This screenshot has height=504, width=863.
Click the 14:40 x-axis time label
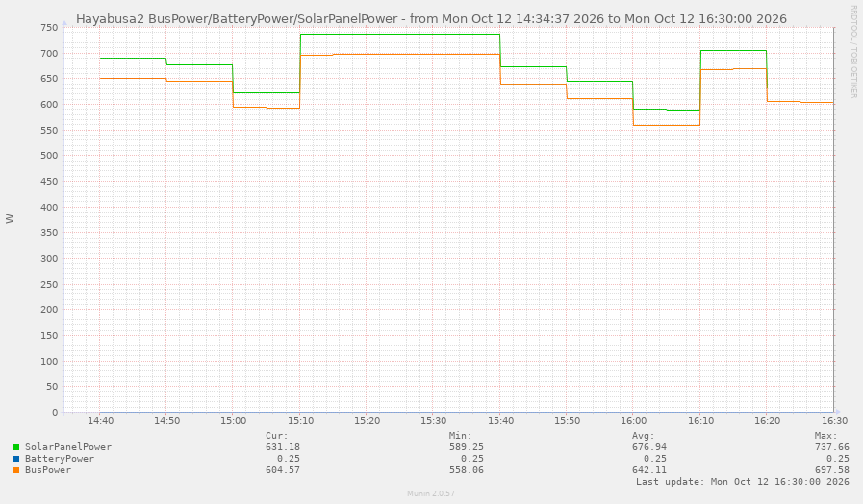(101, 421)
